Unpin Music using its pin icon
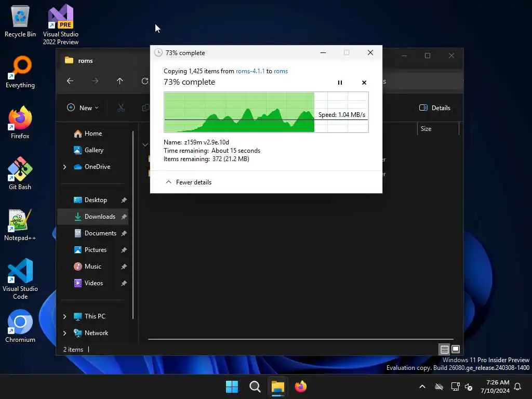 coord(124,267)
